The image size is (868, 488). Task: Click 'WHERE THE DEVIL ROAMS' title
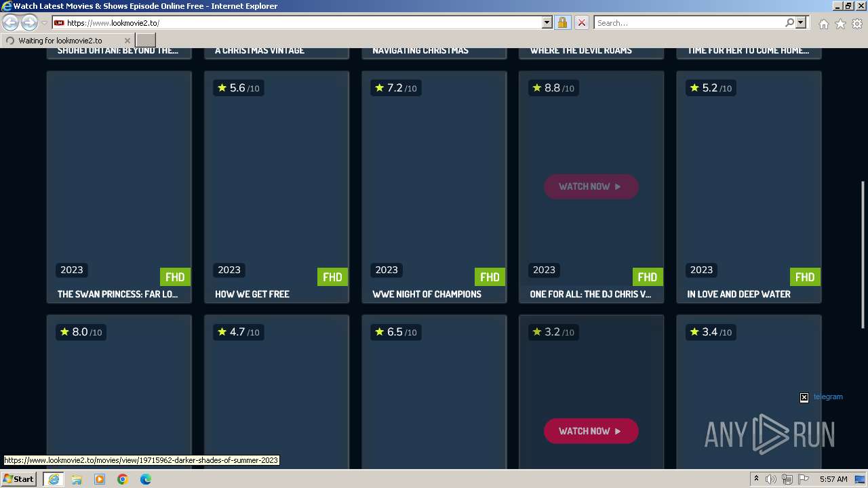[x=581, y=50]
